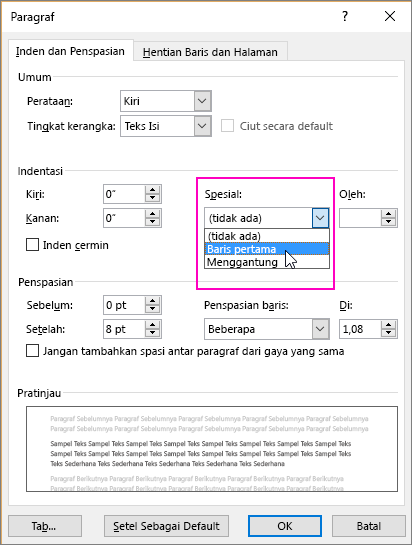Viewport: 412px width, 545px height.
Task: Increase Kiri indentation with up arrow
Action: pyautogui.click(x=152, y=190)
